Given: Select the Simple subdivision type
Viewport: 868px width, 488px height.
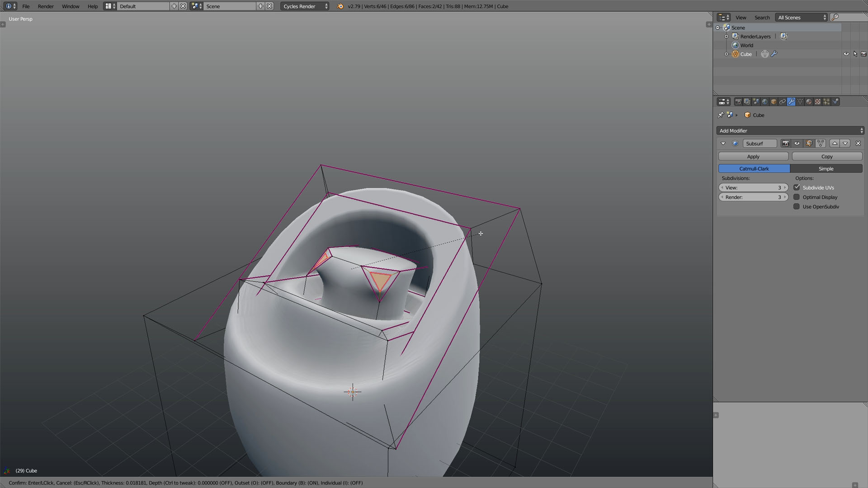Looking at the screenshot, I should 826,169.
